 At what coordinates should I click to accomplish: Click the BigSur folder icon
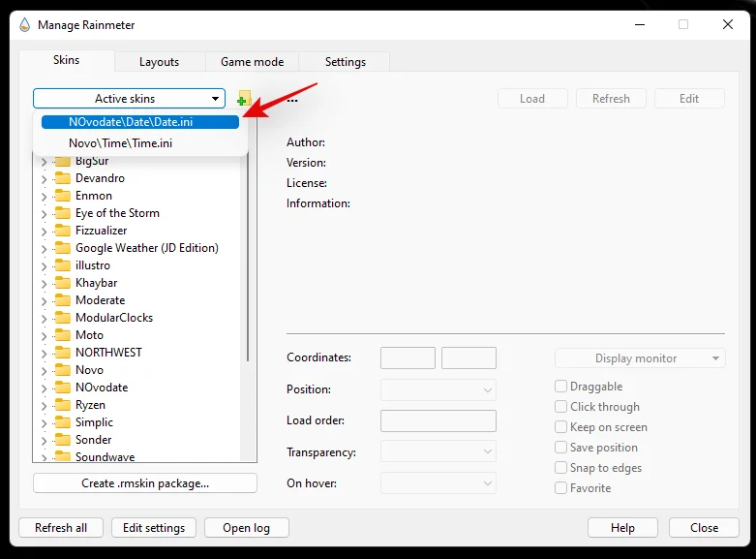[63, 161]
